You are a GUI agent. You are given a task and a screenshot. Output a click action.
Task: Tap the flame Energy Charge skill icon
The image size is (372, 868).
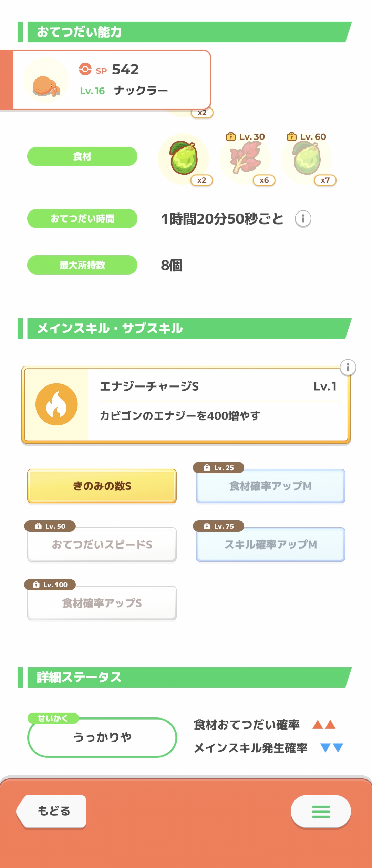coord(56,404)
